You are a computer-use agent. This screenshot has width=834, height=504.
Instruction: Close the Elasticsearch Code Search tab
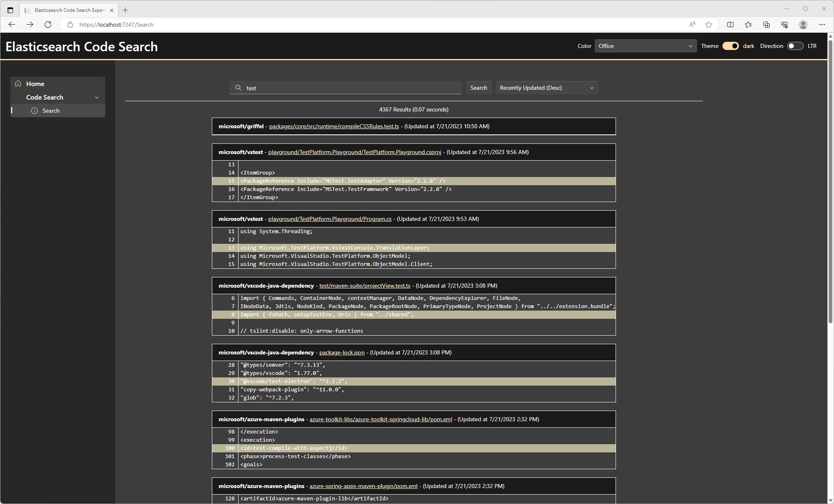click(111, 10)
